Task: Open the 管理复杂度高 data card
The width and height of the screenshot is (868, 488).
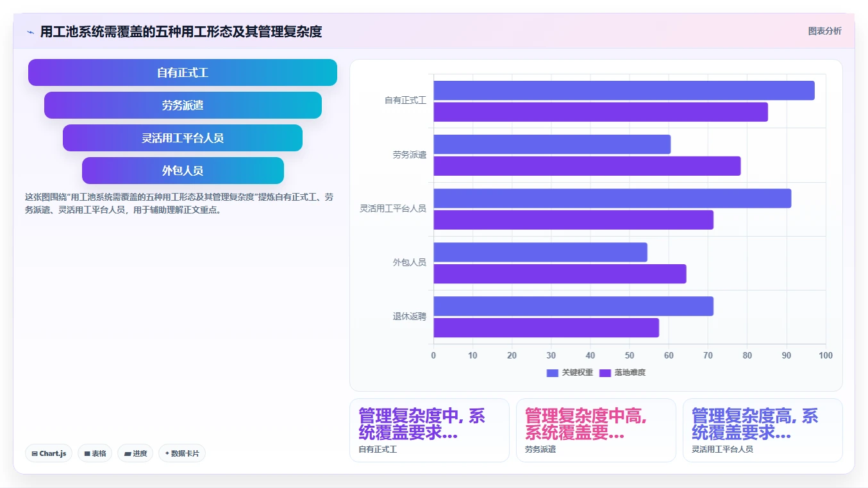Action: coord(763,430)
